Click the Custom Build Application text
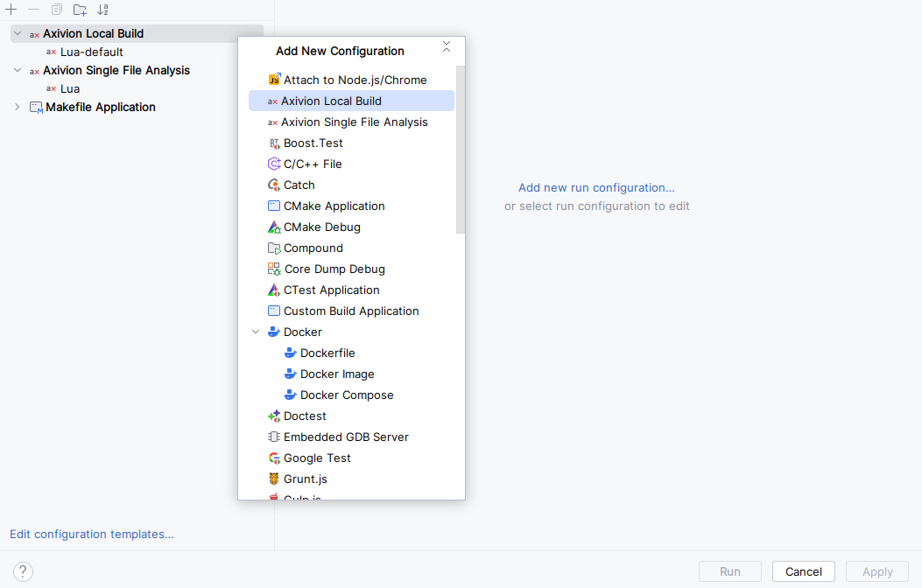The image size is (922, 588). 351,311
